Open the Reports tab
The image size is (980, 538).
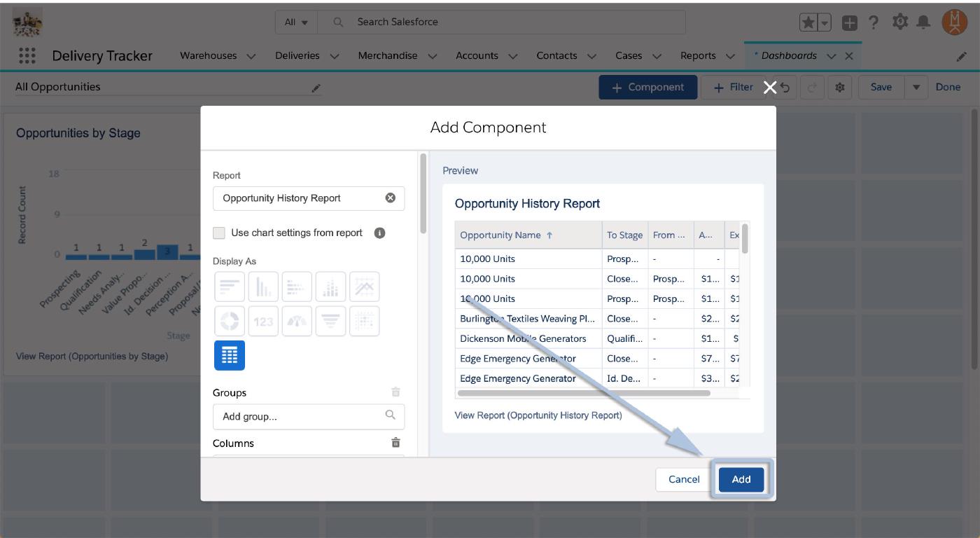pyautogui.click(x=698, y=56)
